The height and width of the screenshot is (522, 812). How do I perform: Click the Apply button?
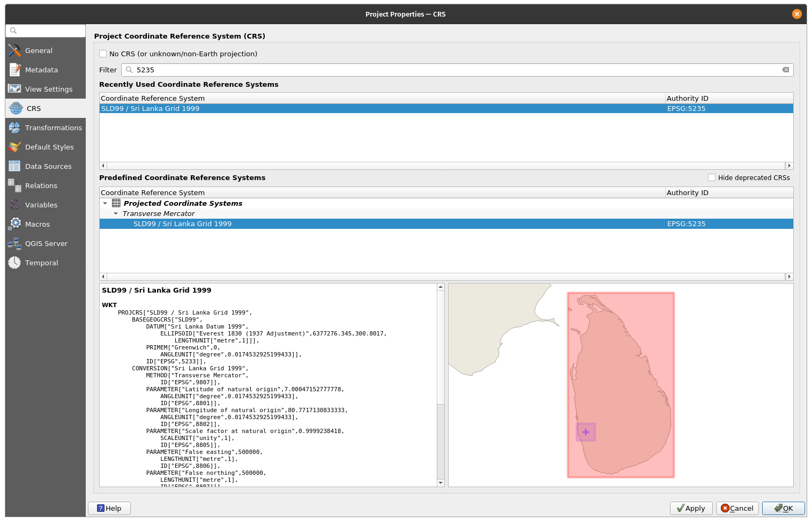coord(691,508)
